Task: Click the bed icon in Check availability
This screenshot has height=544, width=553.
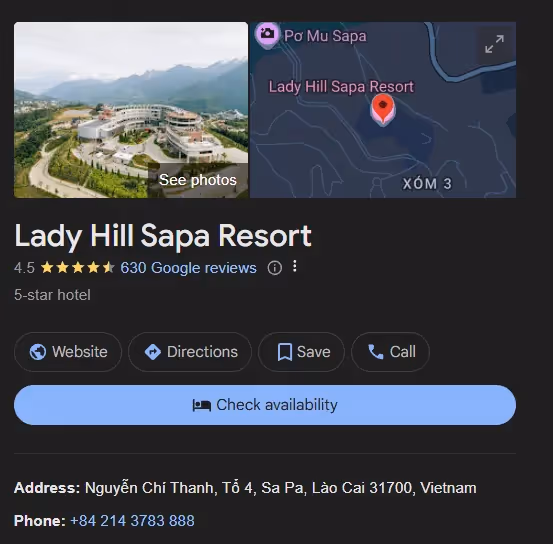Action: click(202, 405)
